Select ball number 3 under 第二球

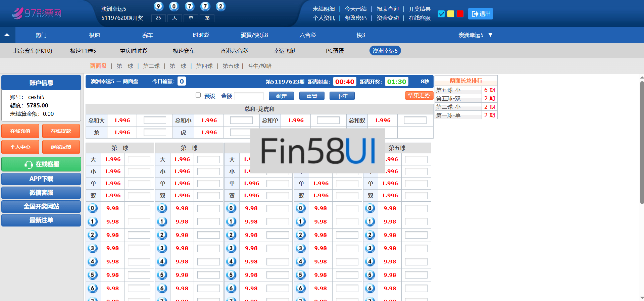coord(162,248)
